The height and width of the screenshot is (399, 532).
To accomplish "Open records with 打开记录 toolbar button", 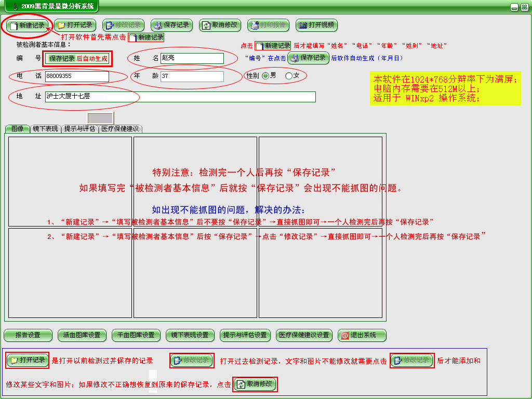I will click(x=75, y=25).
